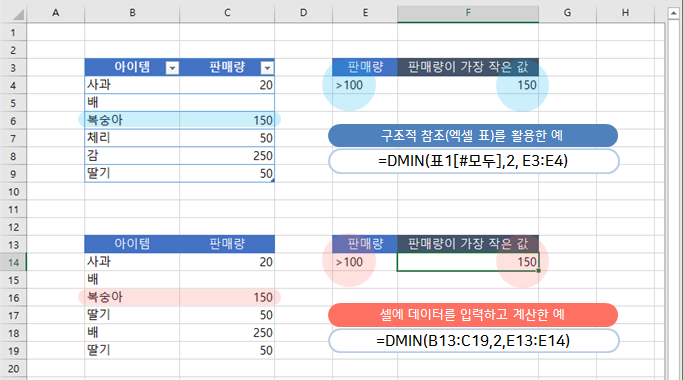This screenshot has height=380, width=683.
Task: Click the fill handle on cell F14
Action: [538, 271]
